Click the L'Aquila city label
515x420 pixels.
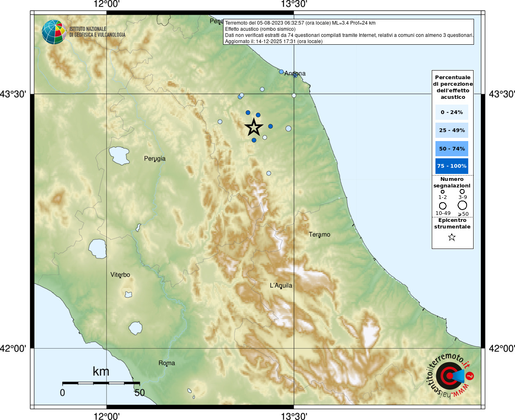point(281,285)
